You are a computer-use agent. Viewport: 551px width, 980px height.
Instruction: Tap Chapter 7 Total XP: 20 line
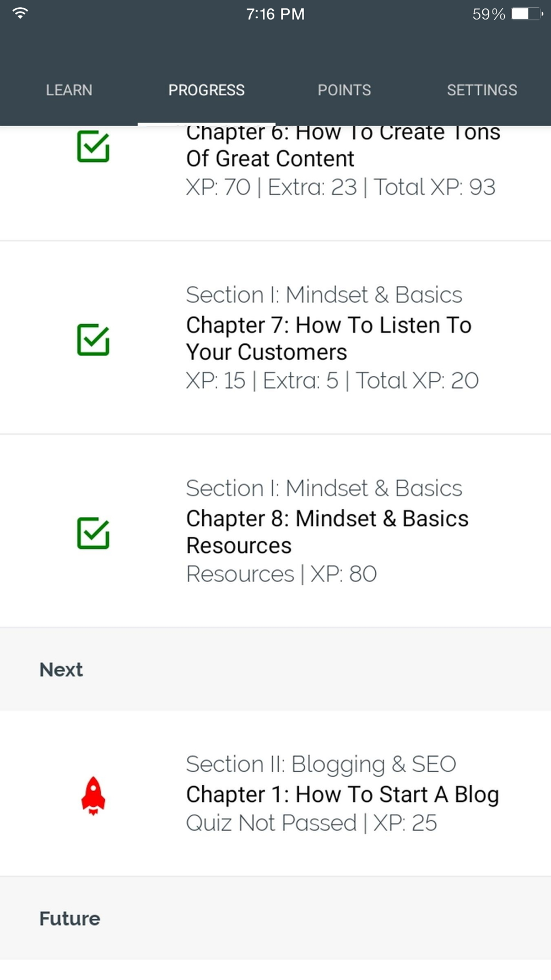(332, 381)
